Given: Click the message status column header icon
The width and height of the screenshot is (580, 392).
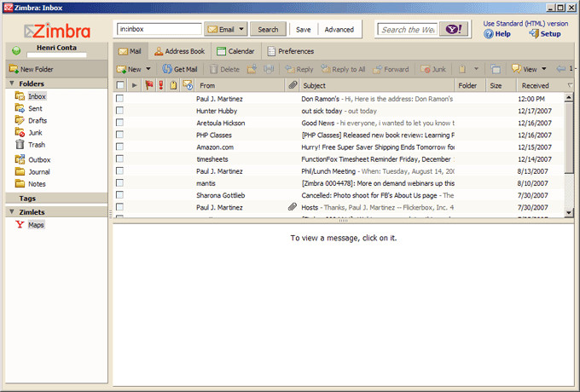Looking at the screenshot, I should [x=188, y=85].
